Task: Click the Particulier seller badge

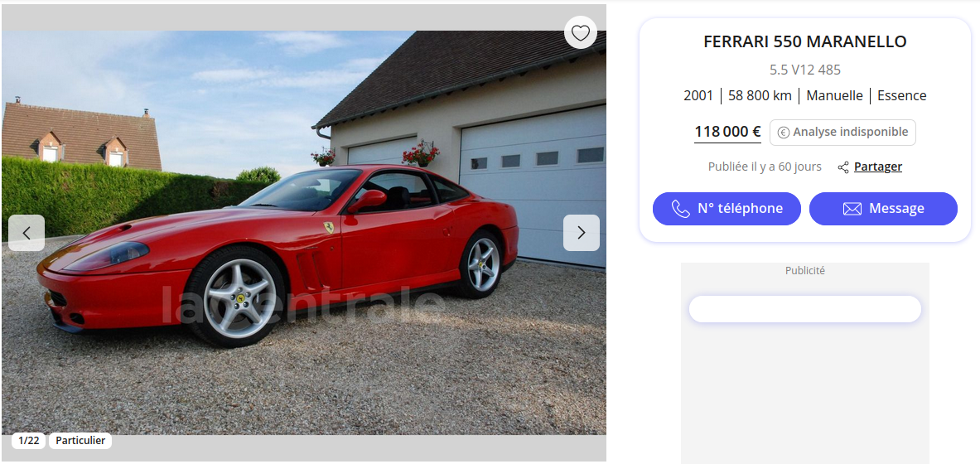Action: pyautogui.click(x=80, y=441)
